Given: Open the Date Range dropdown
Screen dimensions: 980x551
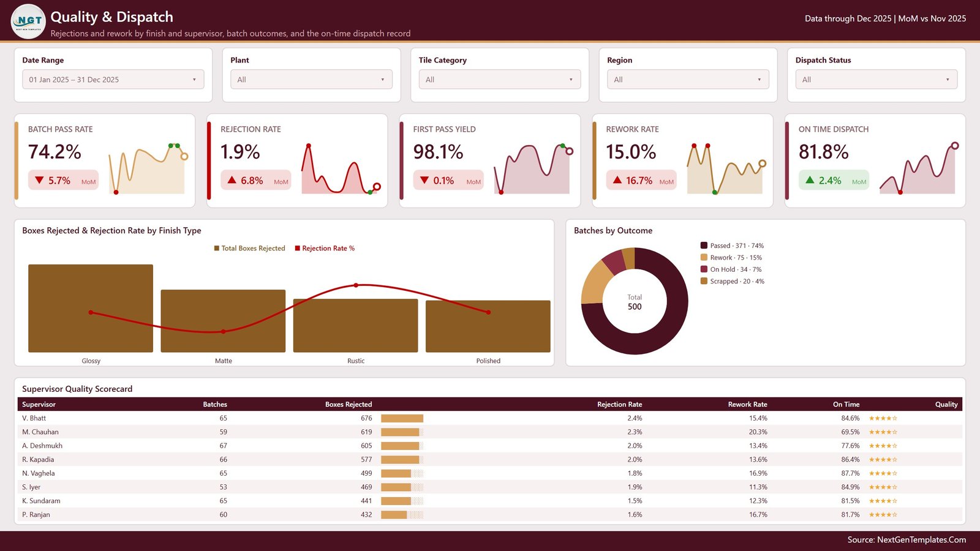Looking at the screenshot, I should click(x=113, y=80).
